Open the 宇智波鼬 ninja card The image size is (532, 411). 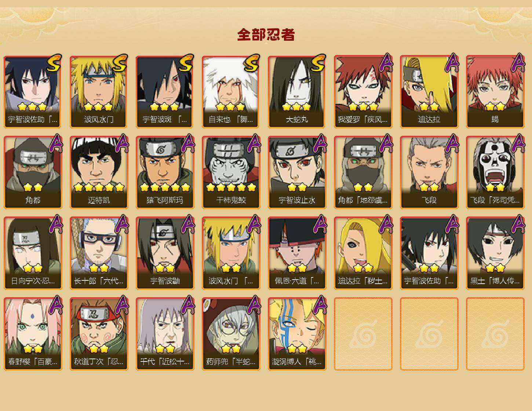(165, 253)
